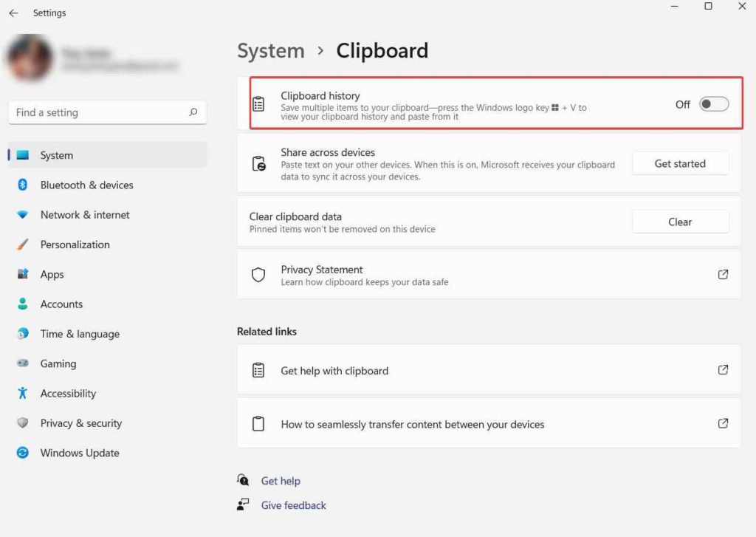Clear the clipboard data

coord(680,222)
